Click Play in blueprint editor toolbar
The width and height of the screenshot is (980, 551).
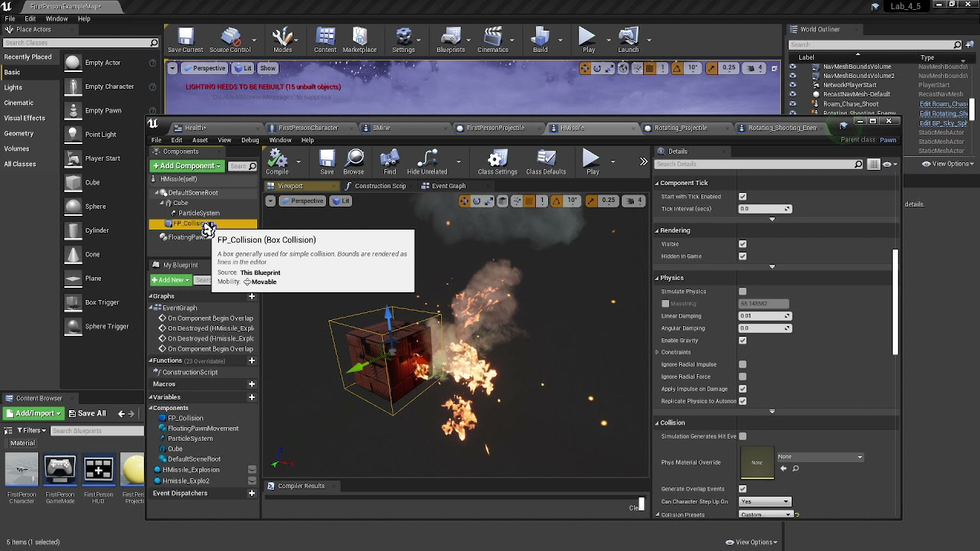(592, 162)
